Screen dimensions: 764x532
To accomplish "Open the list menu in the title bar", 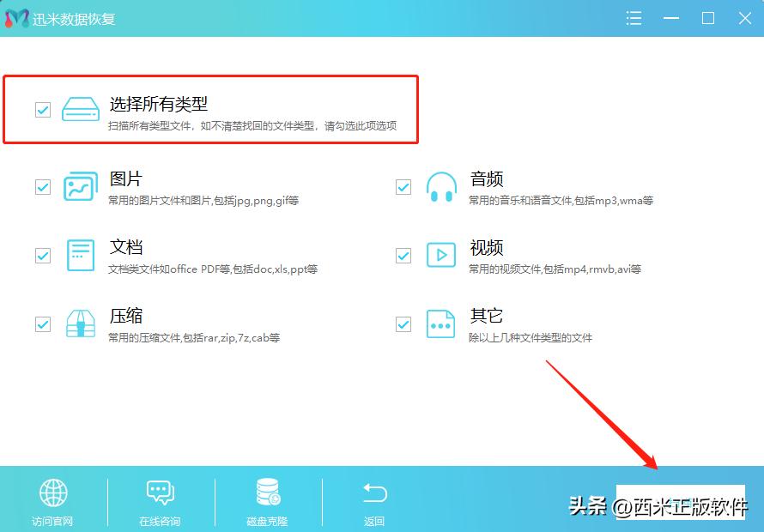I will point(634,17).
